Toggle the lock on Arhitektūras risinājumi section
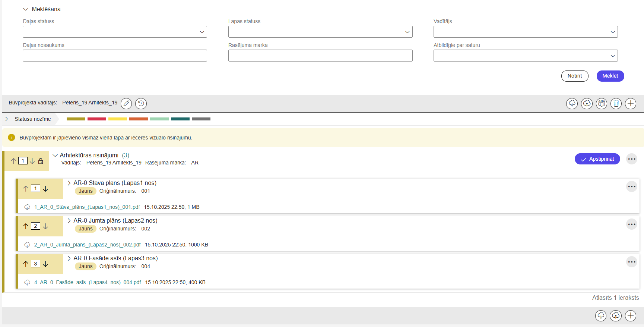This screenshot has height=327, width=644. (41, 161)
